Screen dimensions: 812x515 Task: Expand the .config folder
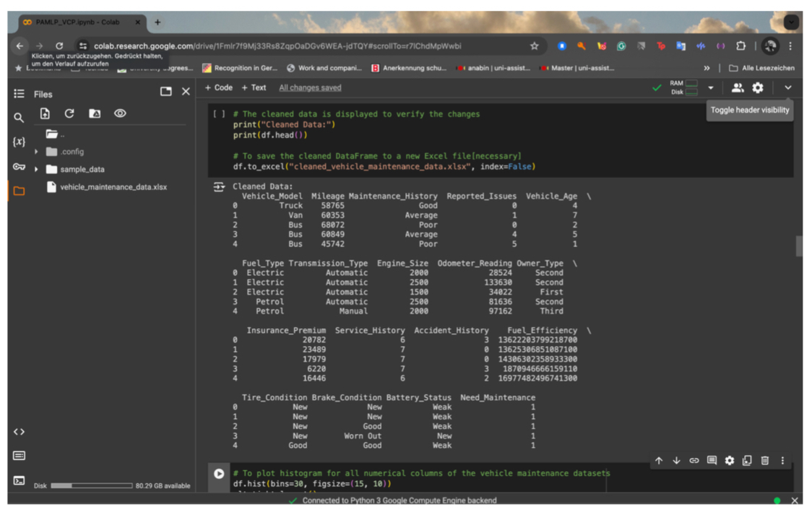click(36, 152)
